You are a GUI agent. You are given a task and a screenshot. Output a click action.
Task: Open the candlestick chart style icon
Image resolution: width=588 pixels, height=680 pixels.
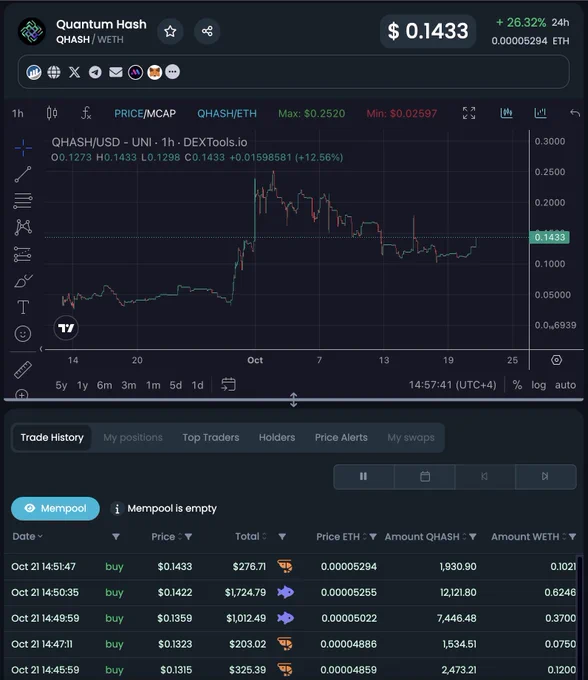coord(52,114)
